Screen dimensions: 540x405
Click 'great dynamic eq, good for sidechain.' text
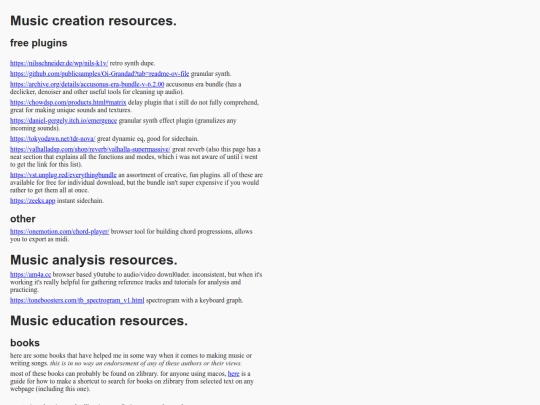(x=148, y=139)
